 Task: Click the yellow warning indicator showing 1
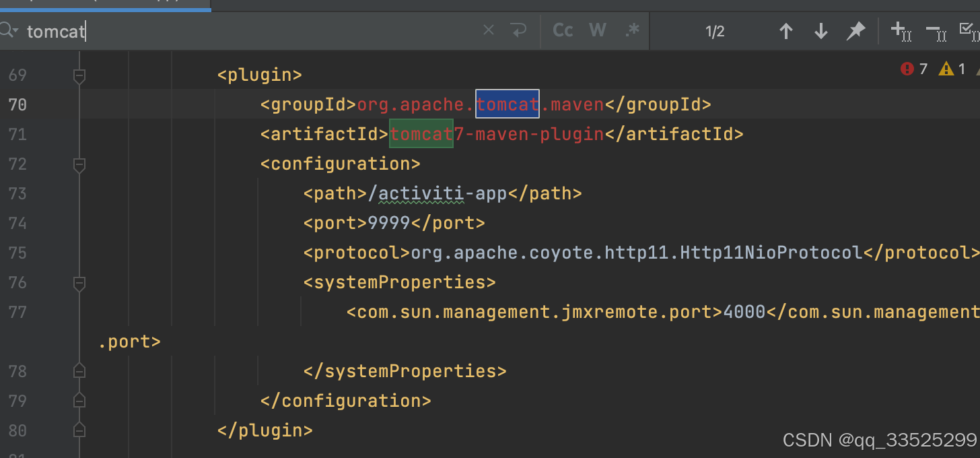coord(952,69)
